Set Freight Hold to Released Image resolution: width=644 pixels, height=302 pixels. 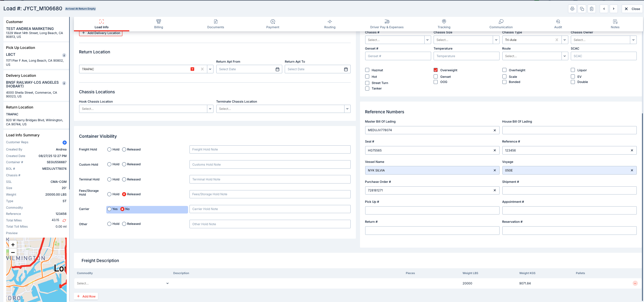pyautogui.click(x=124, y=149)
